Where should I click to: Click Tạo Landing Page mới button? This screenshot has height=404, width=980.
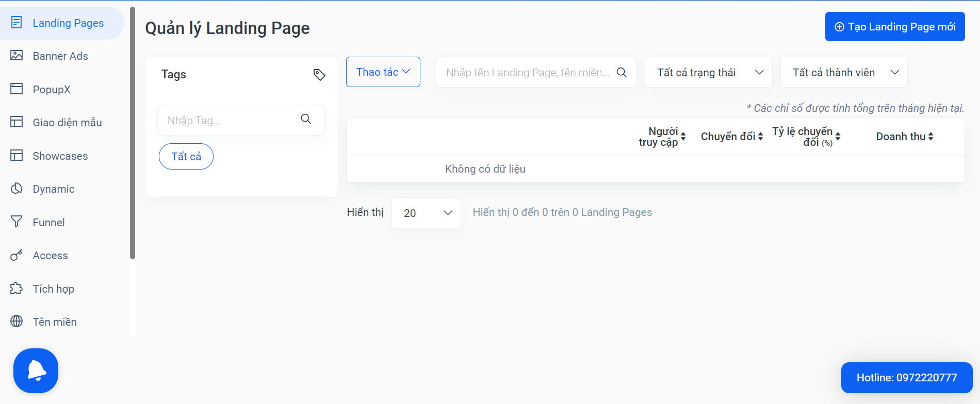[895, 26]
